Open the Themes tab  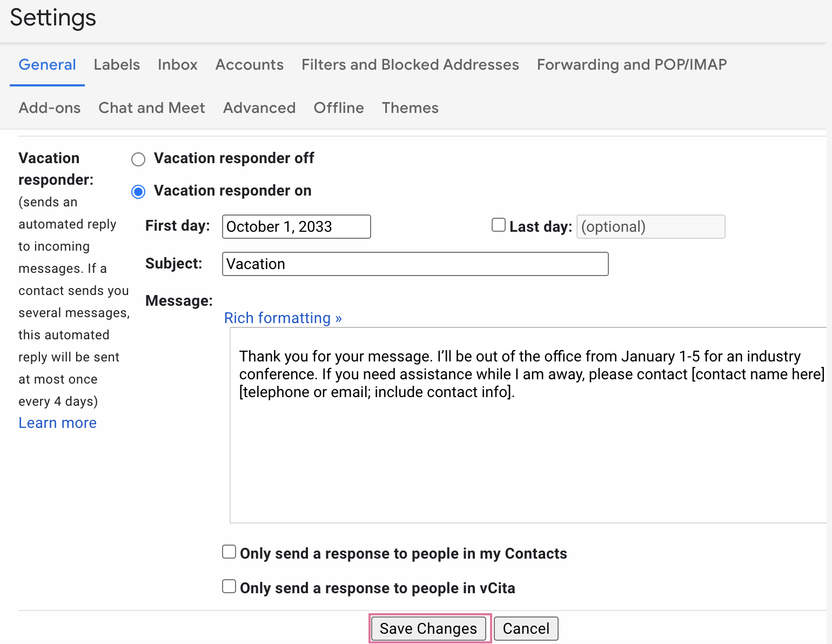coord(410,108)
